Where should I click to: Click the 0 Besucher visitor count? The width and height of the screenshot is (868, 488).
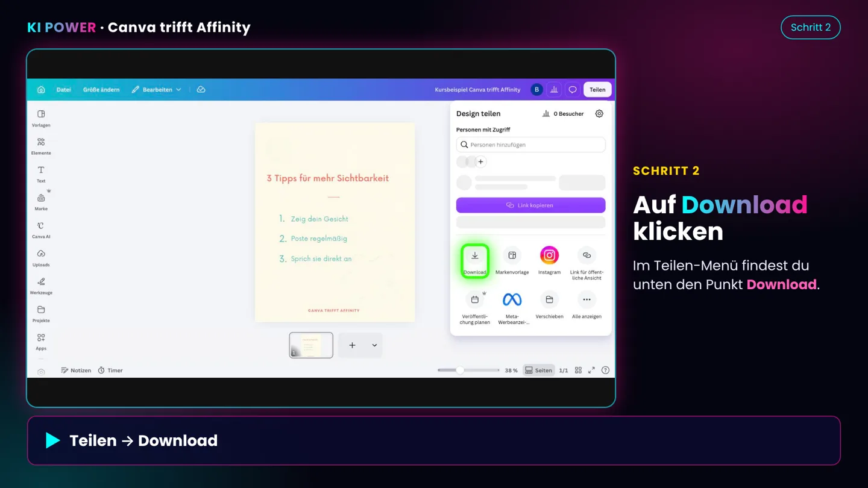click(563, 113)
